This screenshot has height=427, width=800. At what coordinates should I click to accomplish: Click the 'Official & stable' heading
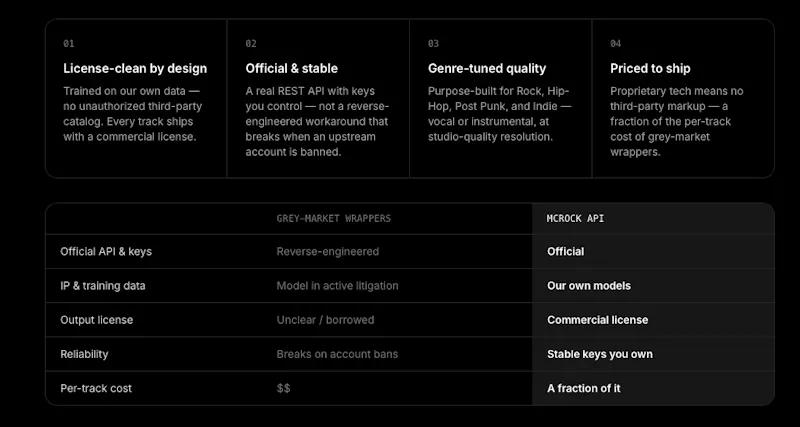point(291,68)
